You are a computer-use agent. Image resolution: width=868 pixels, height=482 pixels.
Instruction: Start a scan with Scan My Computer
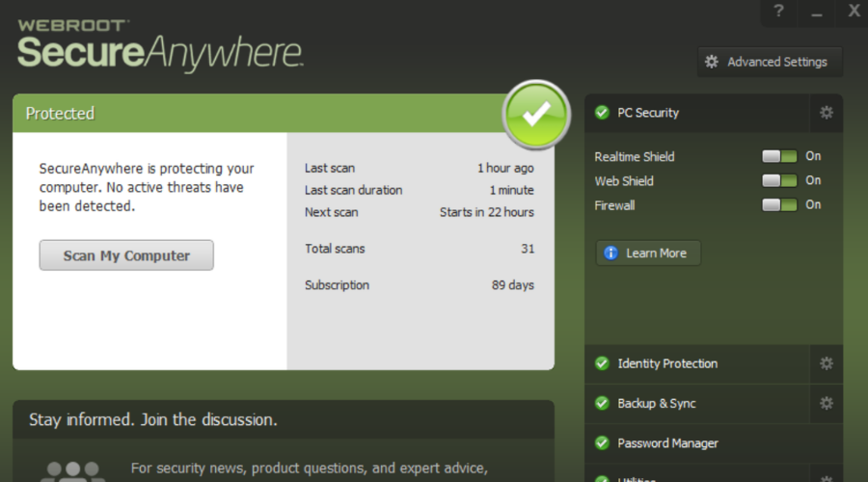[x=126, y=255]
